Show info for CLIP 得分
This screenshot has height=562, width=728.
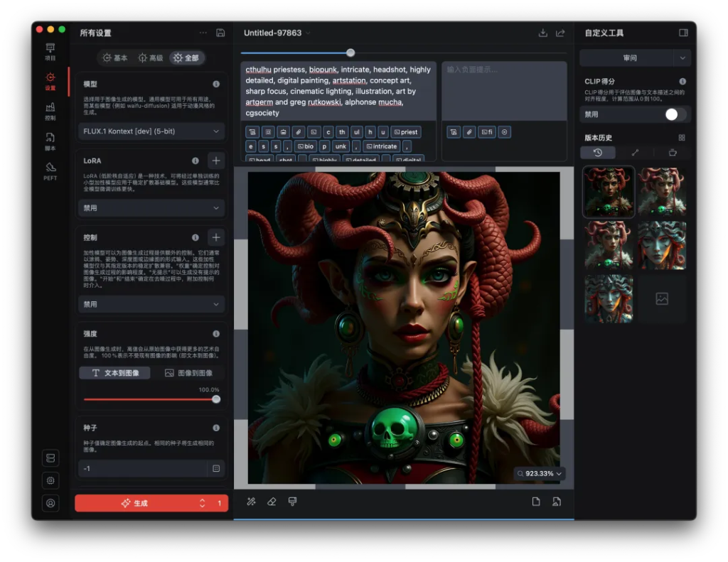(x=682, y=81)
